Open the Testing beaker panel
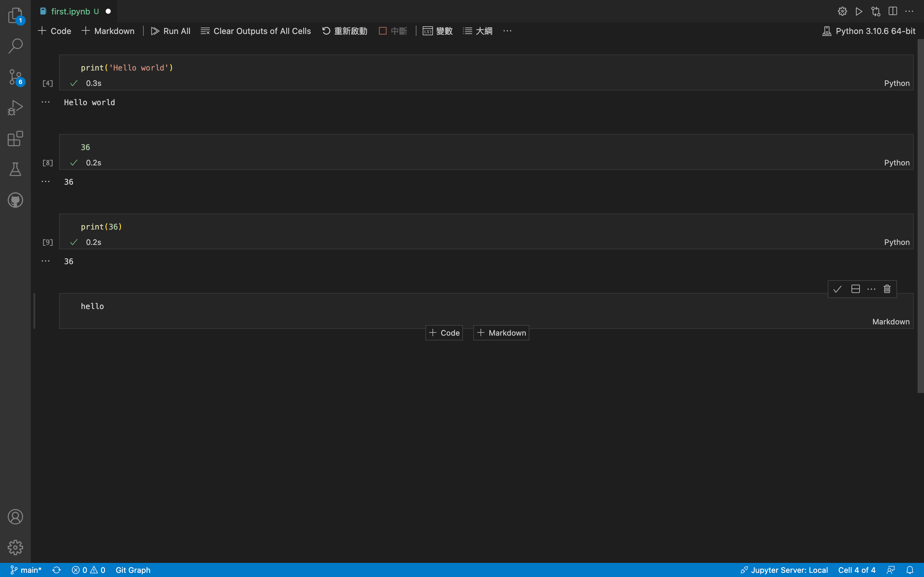This screenshot has width=924, height=577. coord(15,169)
